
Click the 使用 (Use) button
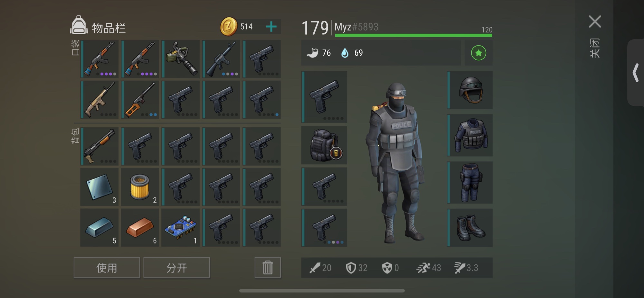pos(107,268)
